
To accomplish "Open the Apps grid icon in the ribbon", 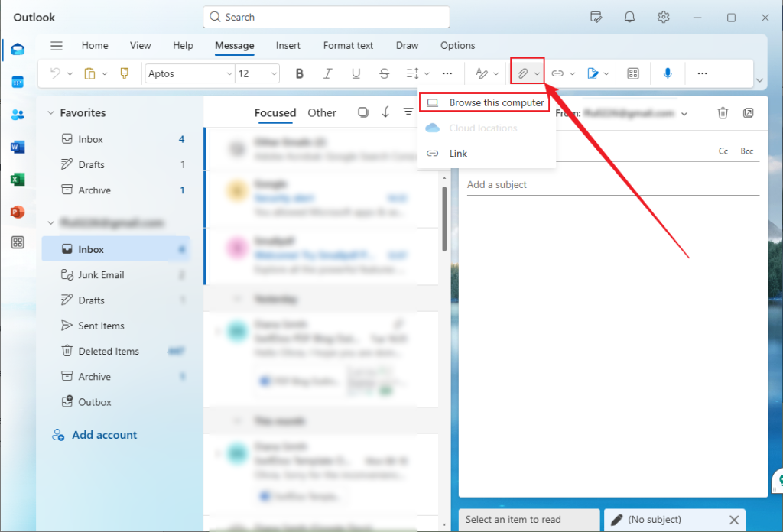I will pos(632,73).
